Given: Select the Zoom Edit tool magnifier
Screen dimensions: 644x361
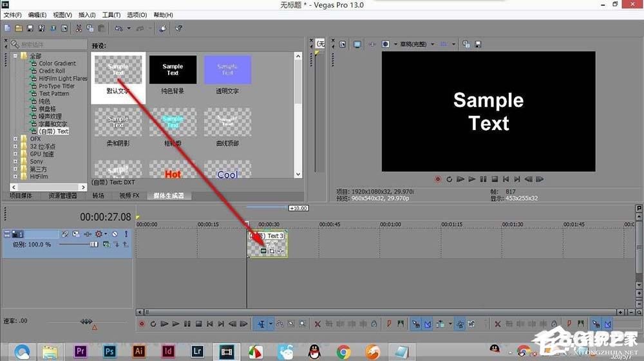Looking at the screenshot, I should [x=303, y=324].
